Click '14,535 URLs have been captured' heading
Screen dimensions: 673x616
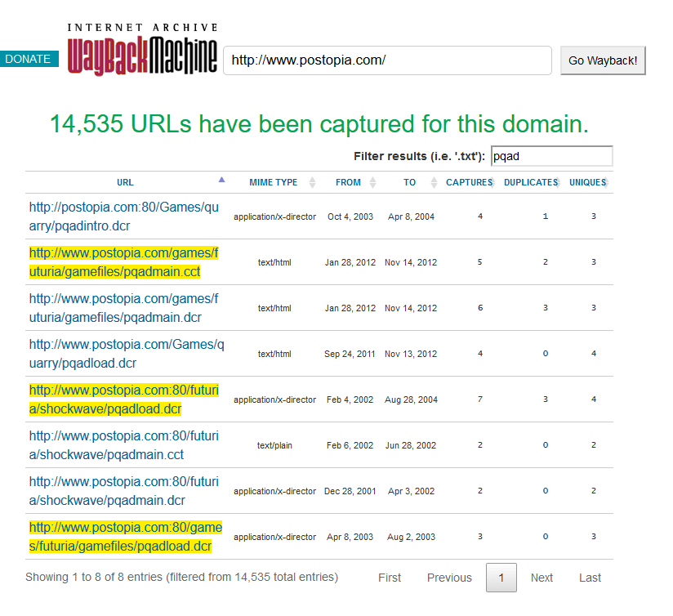click(x=319, y=123)
